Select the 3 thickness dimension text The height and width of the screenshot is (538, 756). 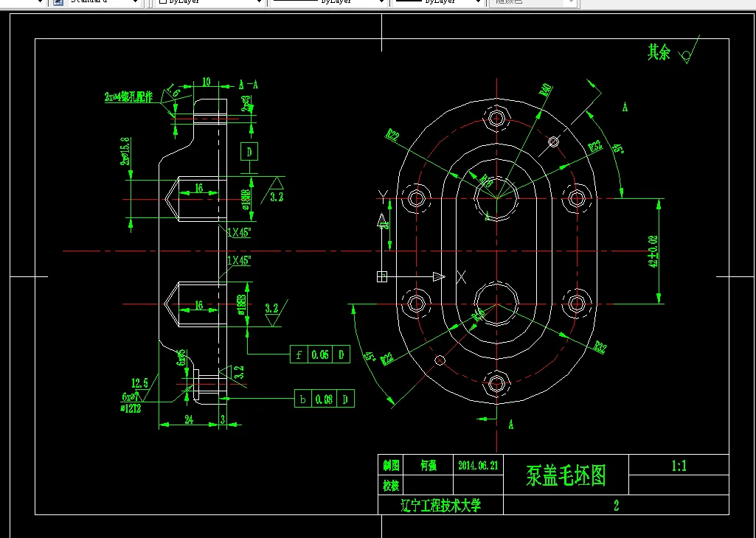tap(222, 419)
